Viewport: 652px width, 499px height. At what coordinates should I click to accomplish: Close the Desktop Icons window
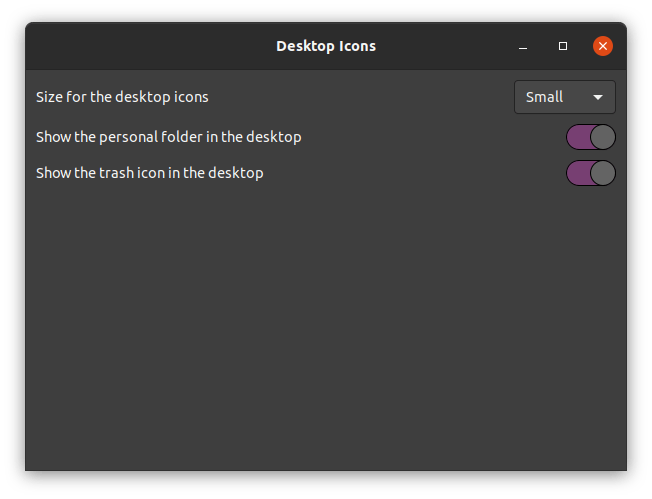click(x=603, y=46)
